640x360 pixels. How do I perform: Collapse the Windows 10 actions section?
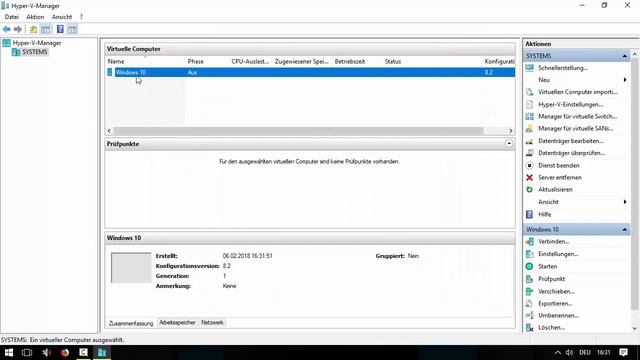[624, 229]
